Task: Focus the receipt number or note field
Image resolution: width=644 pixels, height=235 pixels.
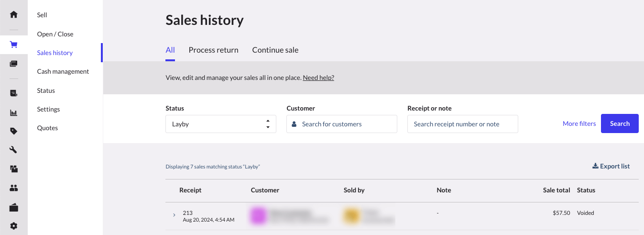Action: 462,124
